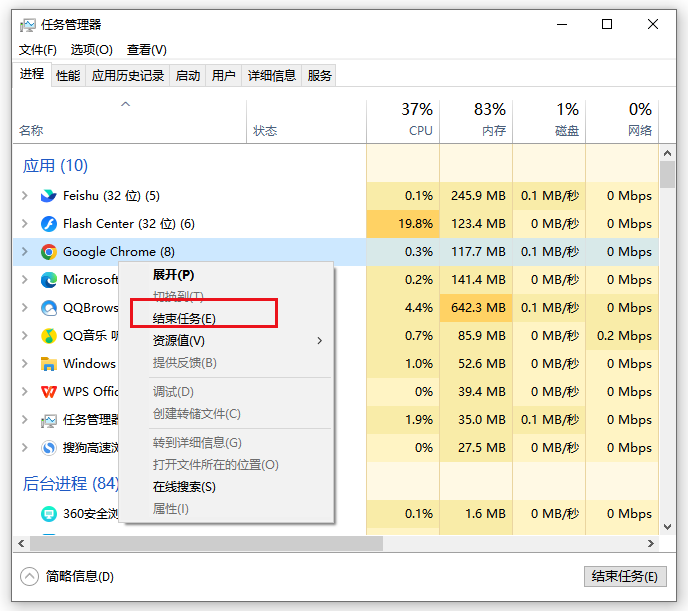Open the 资源值(V) submenu arrow

[x=320, y=341]
